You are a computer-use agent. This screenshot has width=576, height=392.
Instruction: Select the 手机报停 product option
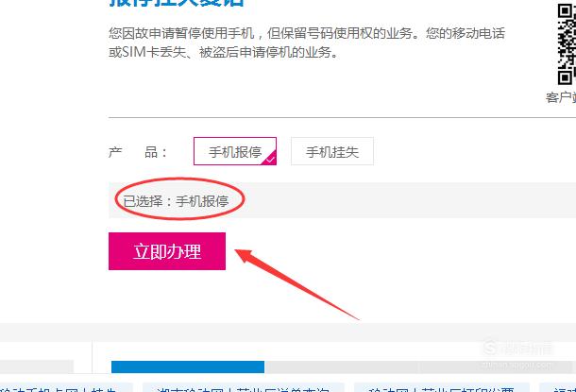click(235, 151)
